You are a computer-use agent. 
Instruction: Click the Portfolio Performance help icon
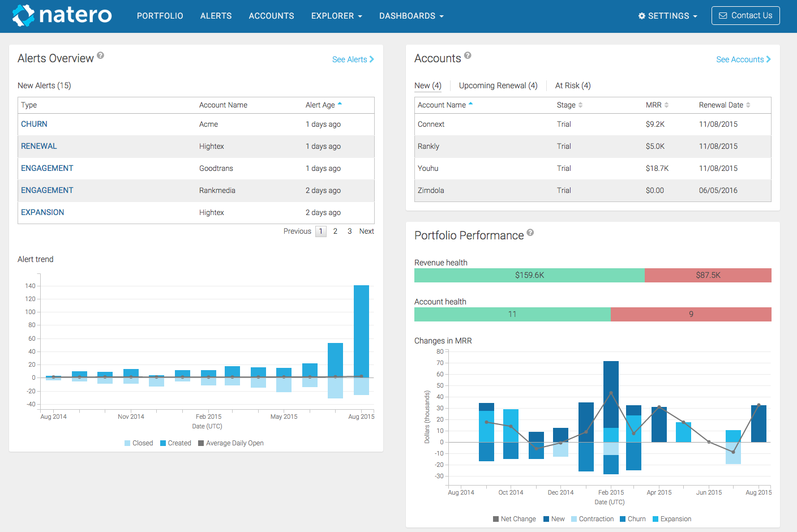530,233
